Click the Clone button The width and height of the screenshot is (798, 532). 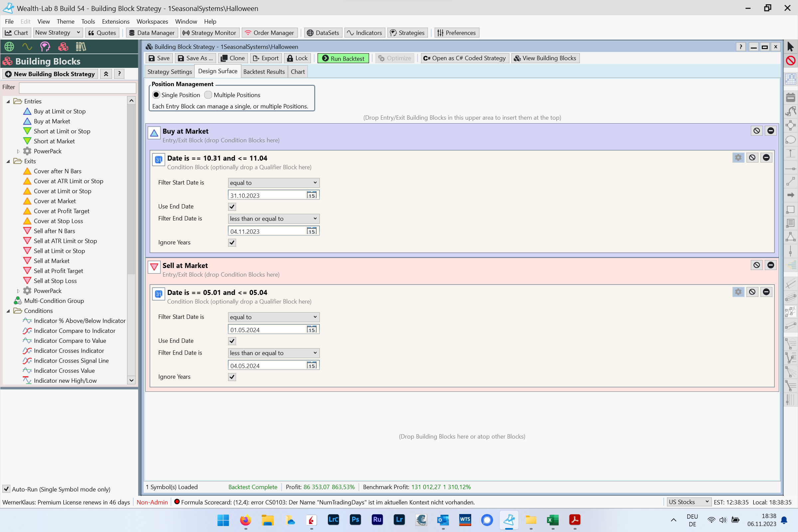pos(233,59)
